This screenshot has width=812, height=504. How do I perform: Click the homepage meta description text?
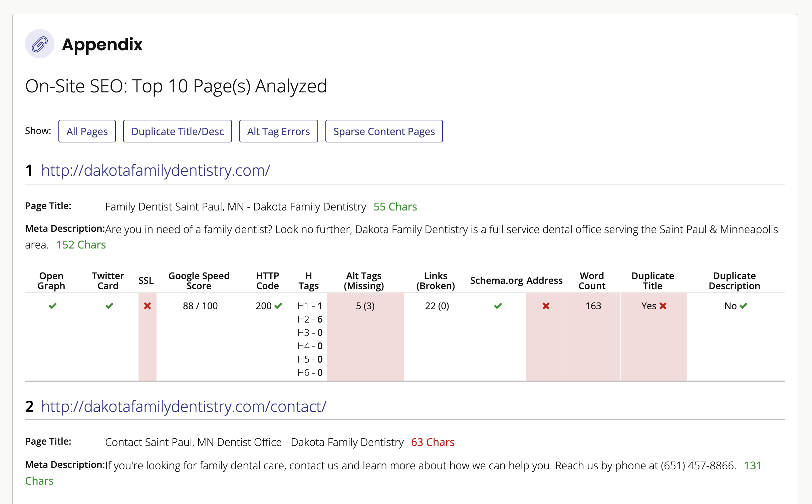(401, 237)
